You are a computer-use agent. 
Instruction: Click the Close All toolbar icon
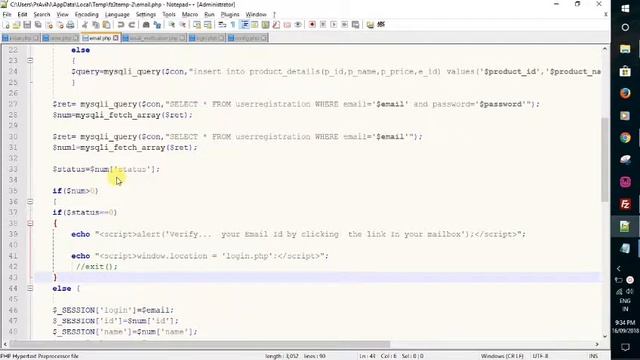coord(60,25)
